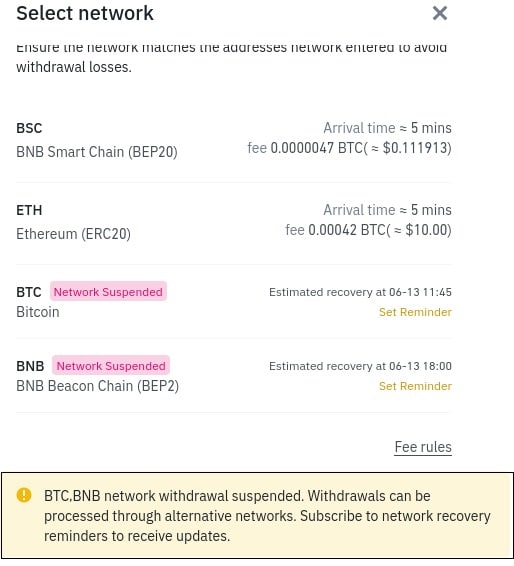Select the suspended BTC network row

coord(234,301)
